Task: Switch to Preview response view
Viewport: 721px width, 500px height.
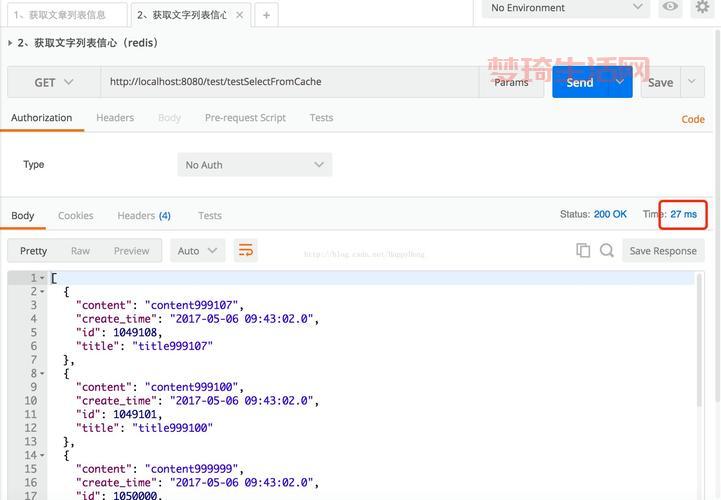Action: point(132,251)
